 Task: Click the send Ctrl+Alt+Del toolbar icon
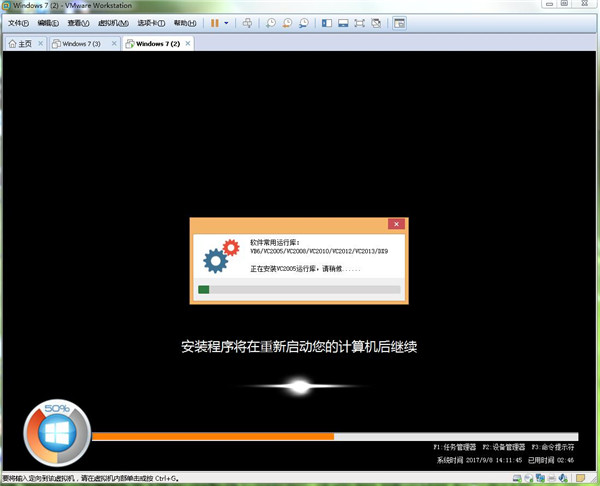[248, 23]
